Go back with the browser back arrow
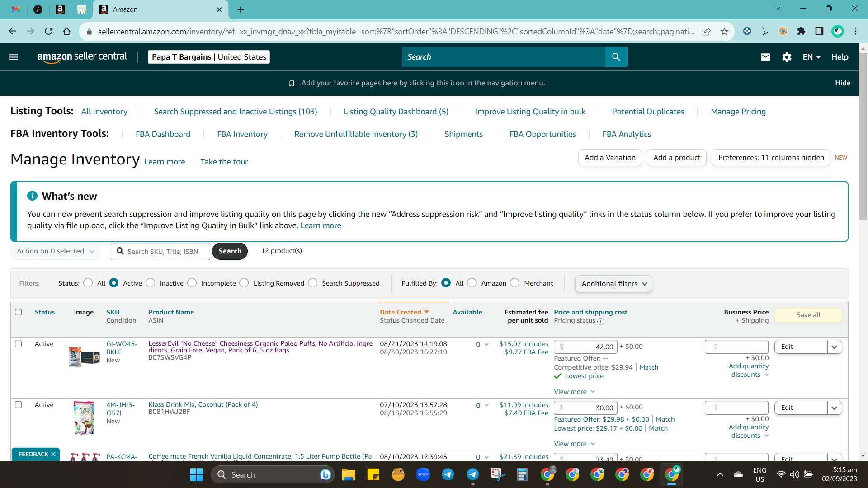 click(13, 31)
